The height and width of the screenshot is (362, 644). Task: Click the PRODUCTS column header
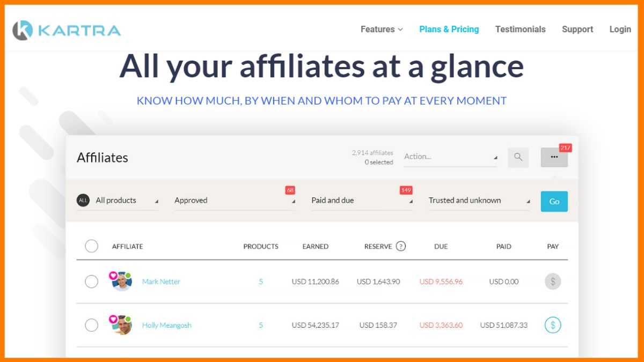pos(261,247)
